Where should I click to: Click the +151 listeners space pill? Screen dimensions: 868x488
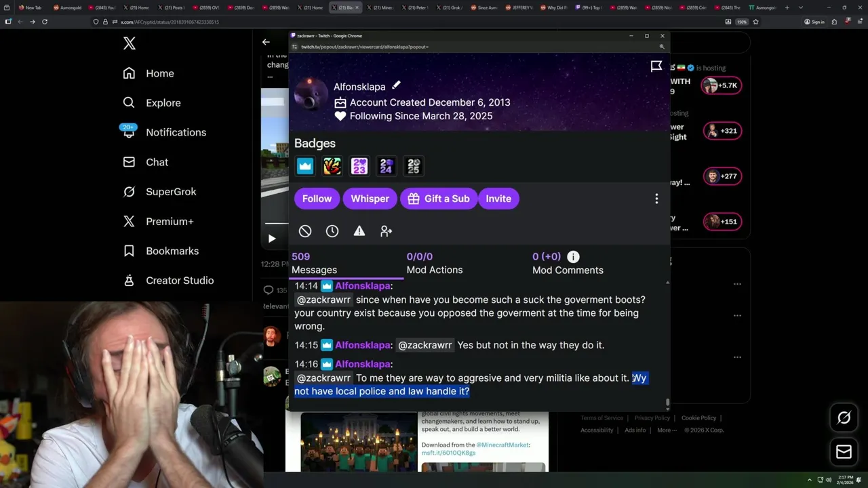tap(722, 222)
